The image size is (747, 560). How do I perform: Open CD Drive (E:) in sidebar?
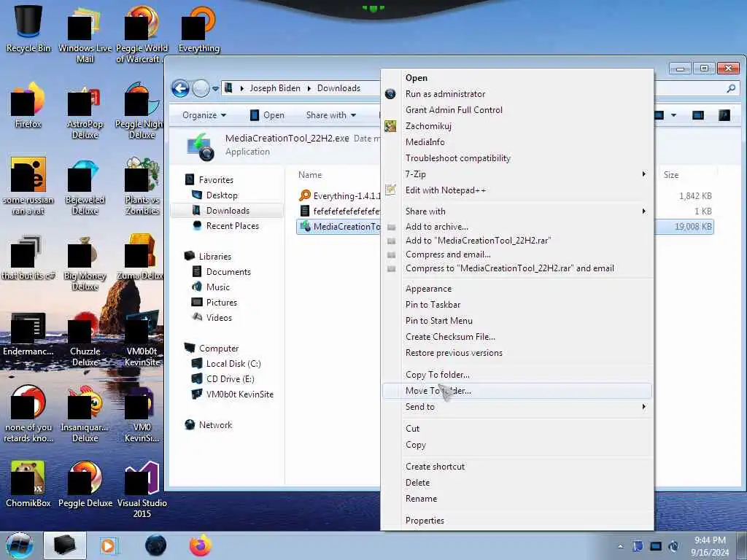click(222, 379)
